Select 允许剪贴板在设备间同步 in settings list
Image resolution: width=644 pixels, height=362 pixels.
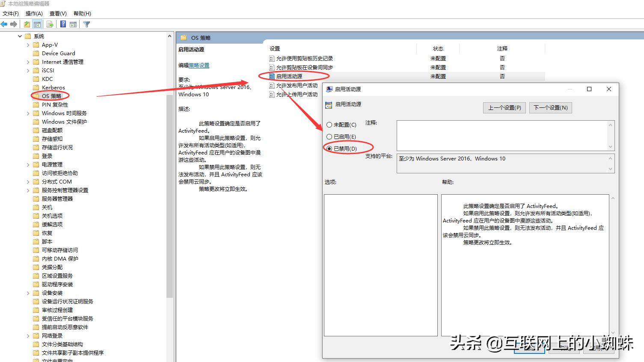coord(305,67)
